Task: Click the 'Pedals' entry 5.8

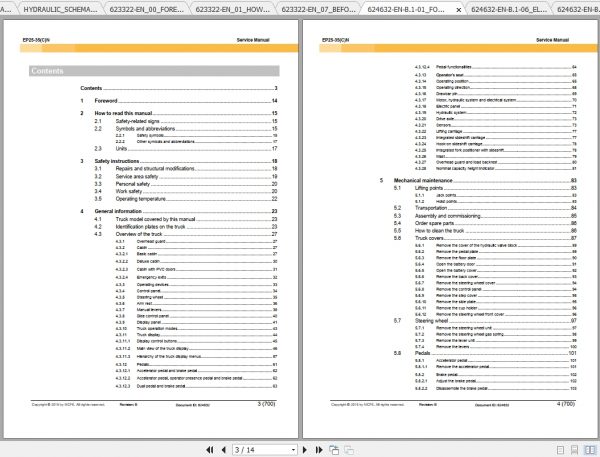Action: 422,353
